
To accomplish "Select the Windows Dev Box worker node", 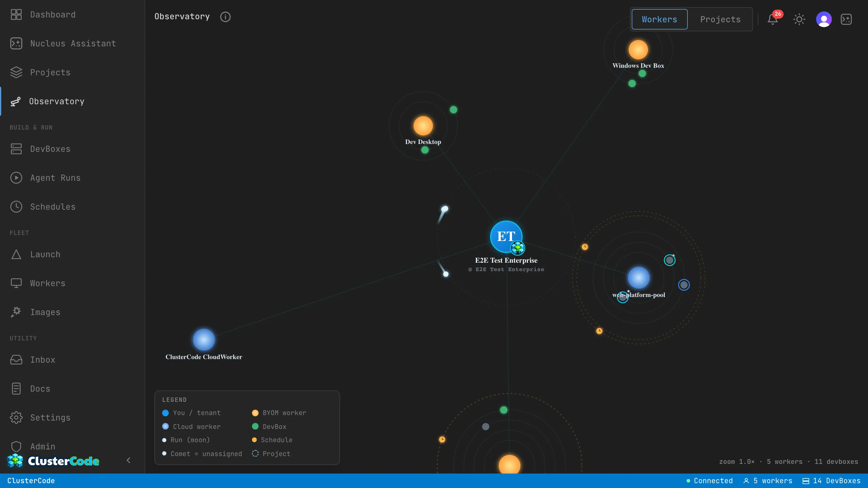I will (x=638, y=49).
